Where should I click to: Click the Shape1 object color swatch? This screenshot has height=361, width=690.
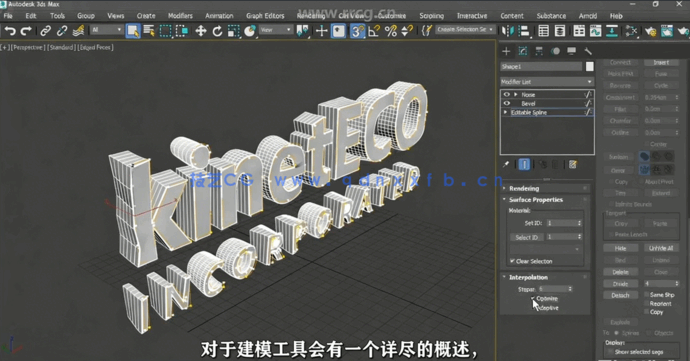point(590,66)
